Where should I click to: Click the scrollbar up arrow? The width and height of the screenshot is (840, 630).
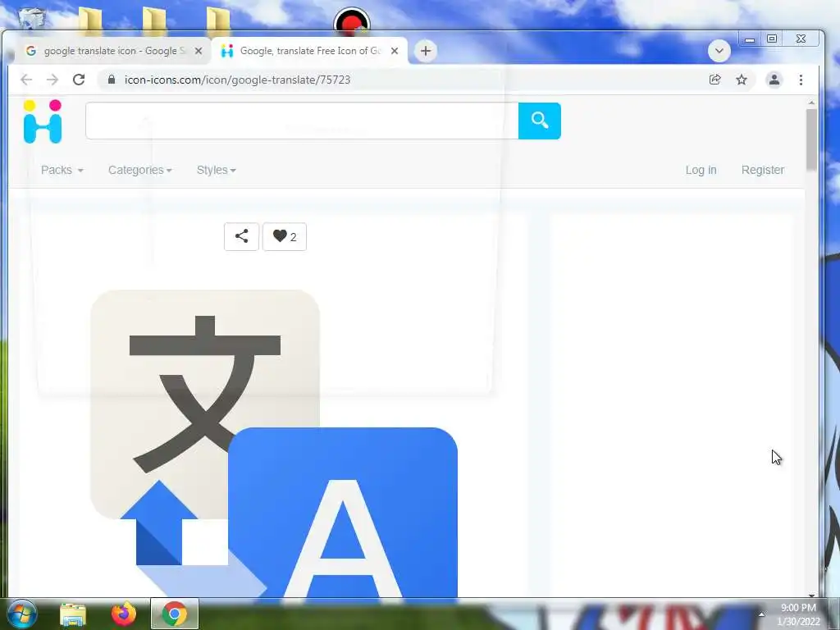[811, 103]
